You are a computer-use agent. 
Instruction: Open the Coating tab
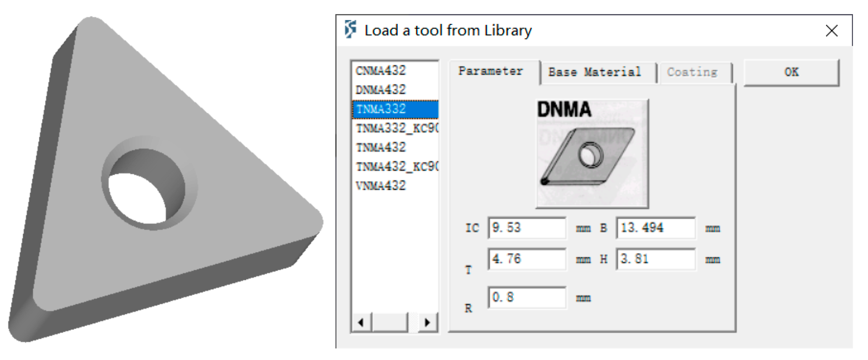pyautogui.click(x=692, y=72)
